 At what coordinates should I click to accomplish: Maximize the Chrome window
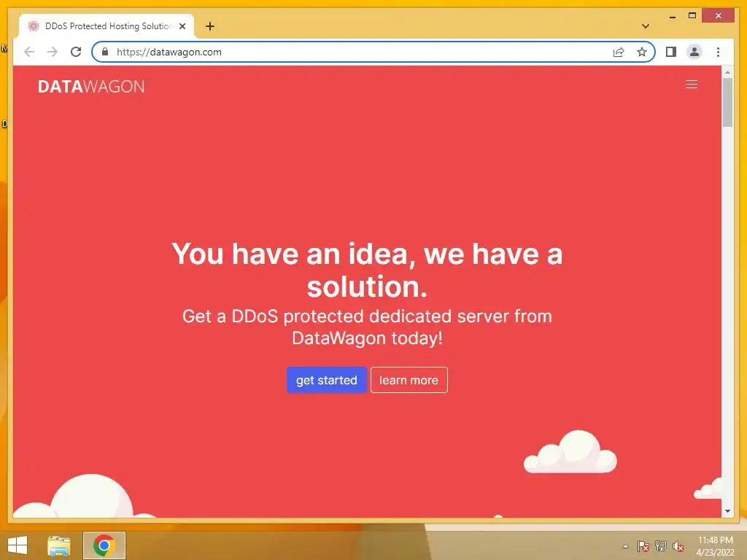[x=692, y=16]
